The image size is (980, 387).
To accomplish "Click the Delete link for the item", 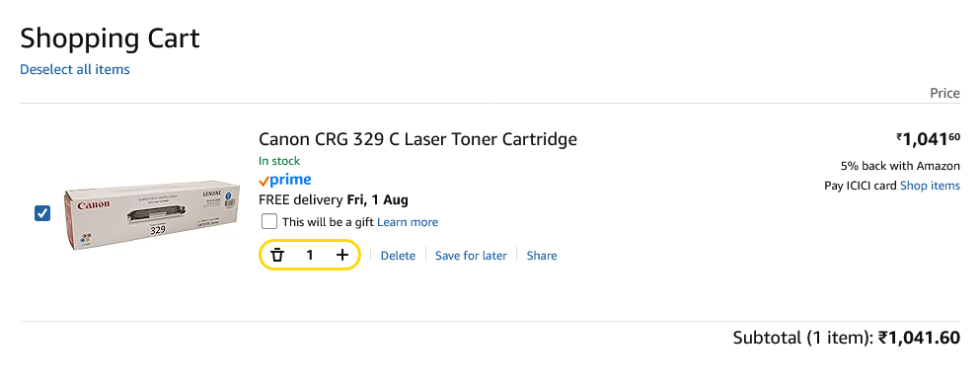I will (398, 255).
